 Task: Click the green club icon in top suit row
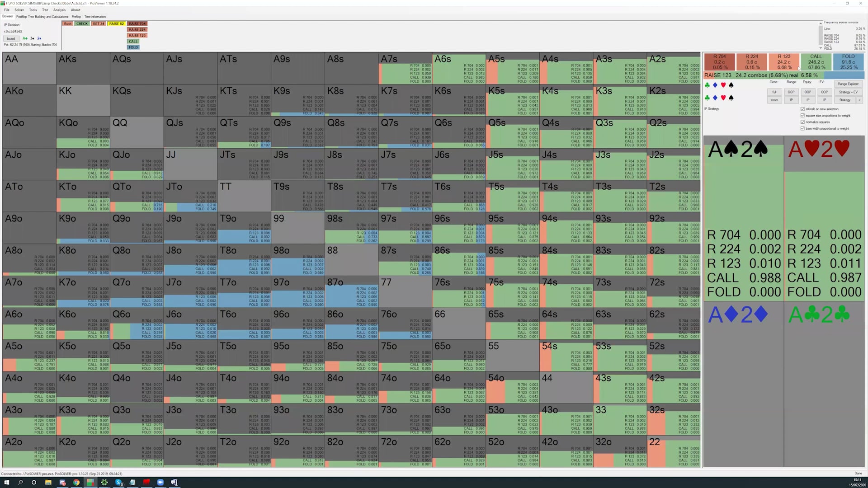(x=707, y=85)
